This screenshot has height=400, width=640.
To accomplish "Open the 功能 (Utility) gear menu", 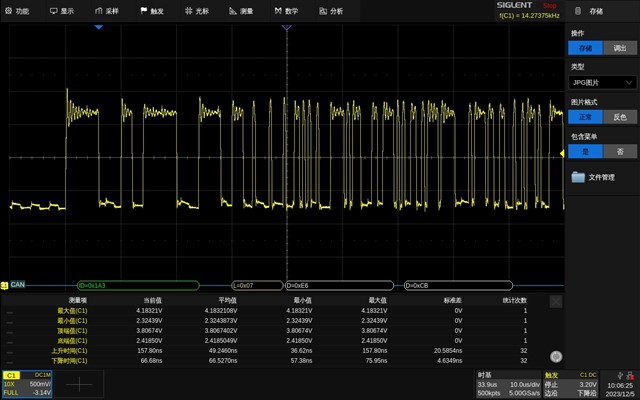I will click(x=17, y=11).
